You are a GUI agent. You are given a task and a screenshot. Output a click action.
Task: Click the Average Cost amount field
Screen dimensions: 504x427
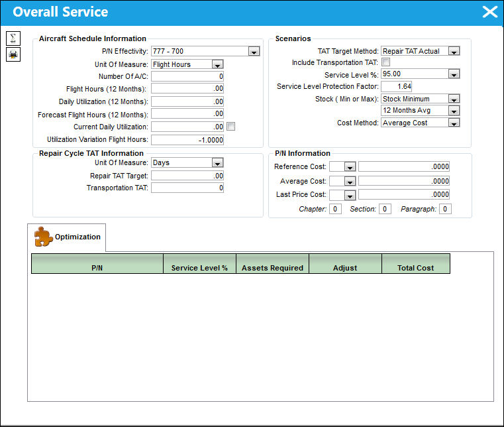404,181
